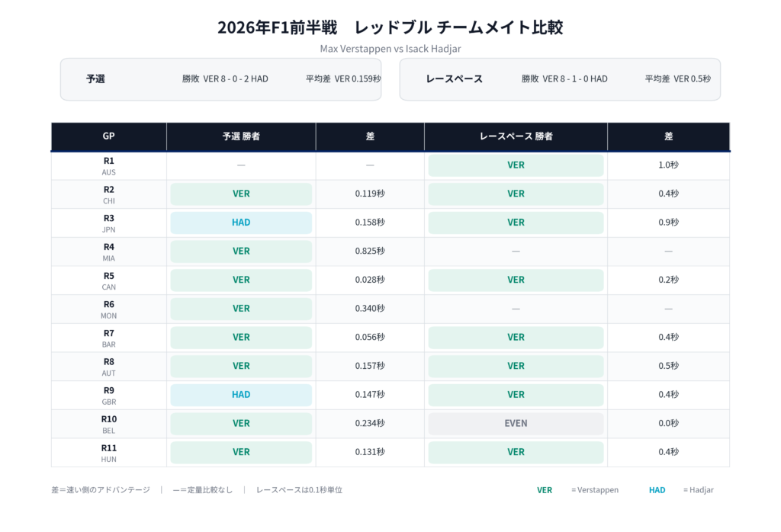The image size is (781, 532).
Task: Click the 0.2秒 race pace gap cell
Action: point(668,280)
